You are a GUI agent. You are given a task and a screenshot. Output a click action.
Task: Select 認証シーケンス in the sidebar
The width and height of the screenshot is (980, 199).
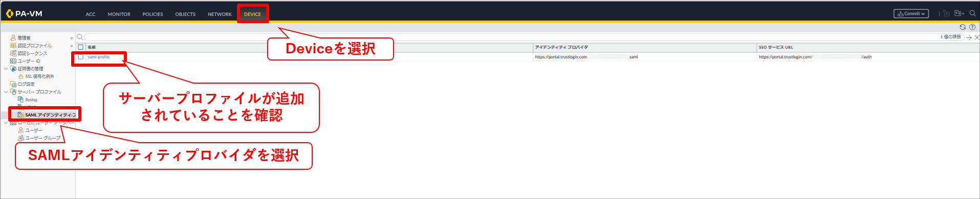tap(32, 53)
